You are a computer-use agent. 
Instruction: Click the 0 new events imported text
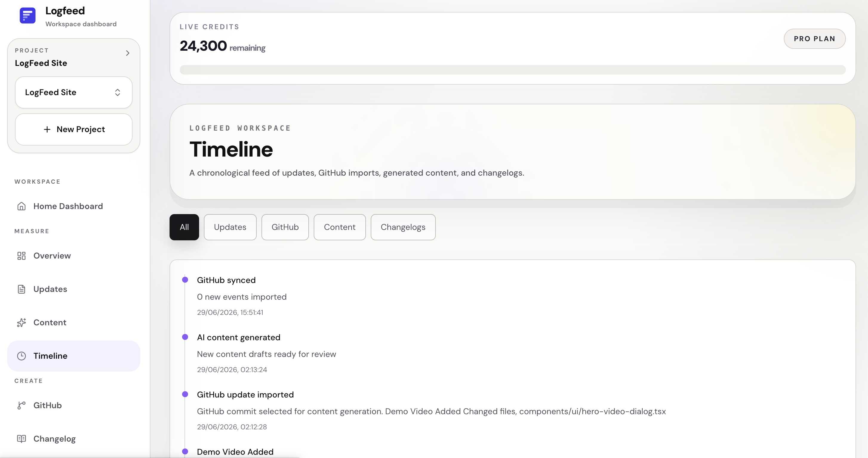[241, 297]
